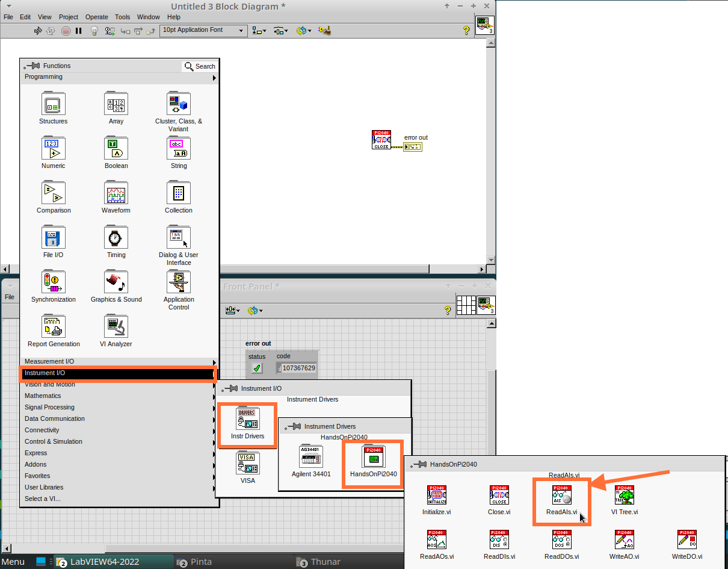Open the Timing palette

116,242
